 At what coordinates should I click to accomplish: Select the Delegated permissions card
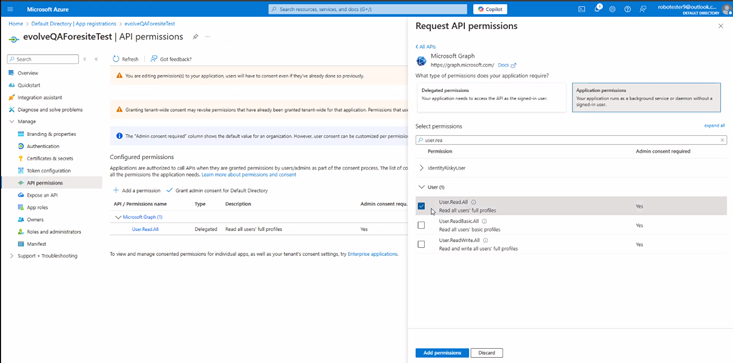[491, 98]
